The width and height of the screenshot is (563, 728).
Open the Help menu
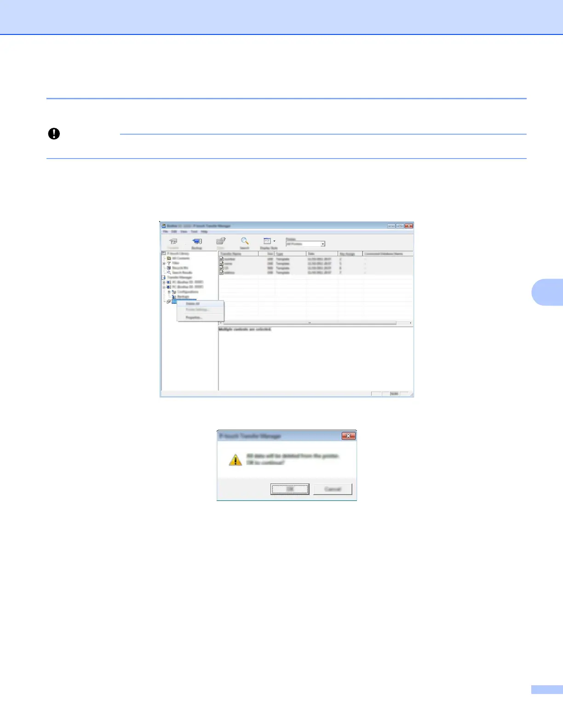[x=204, y=232]
